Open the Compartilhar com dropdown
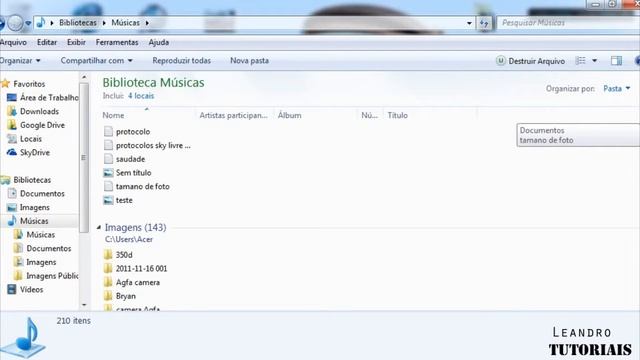 (96, 61)
